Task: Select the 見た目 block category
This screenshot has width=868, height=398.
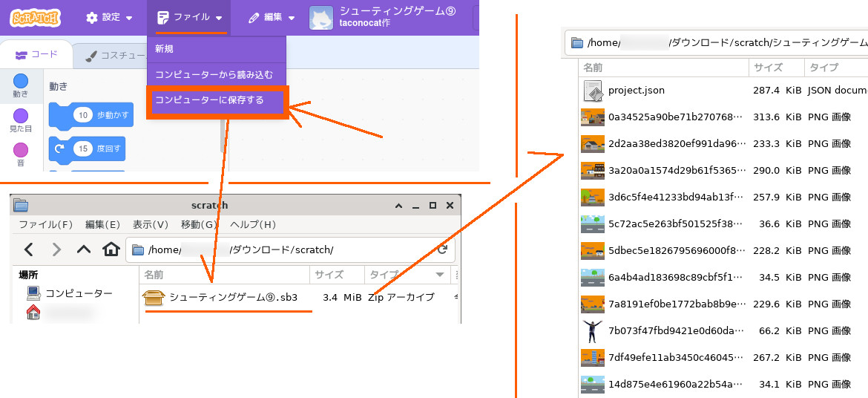Action: click(x=21, y=121)
